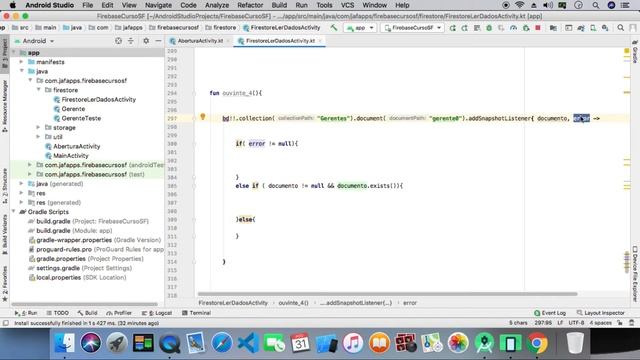This screenshot has width=640, height=360.
Task: Click the Spotlight search icon in macOS menu bar
Action: click(x=596, y=5)
